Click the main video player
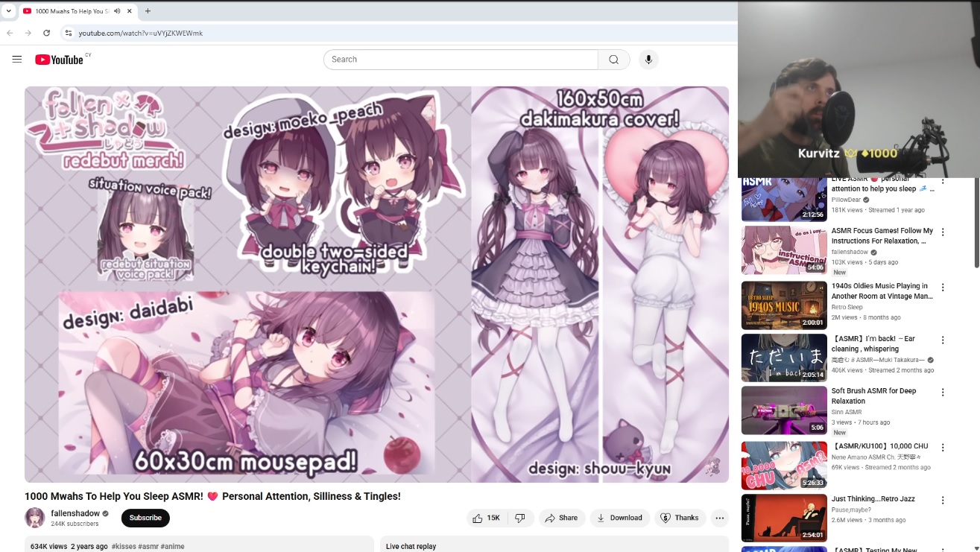The width and height of the screenshot is (980, 552). point(376,285)
